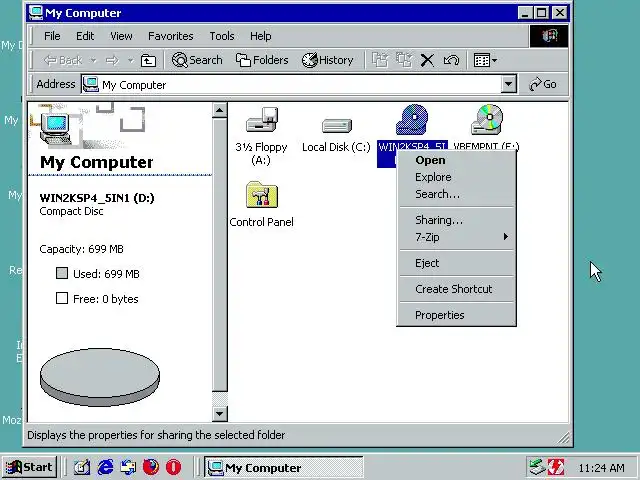Click the grayed Back button
The width and height of the screenshot is (640, 480).
63,60
